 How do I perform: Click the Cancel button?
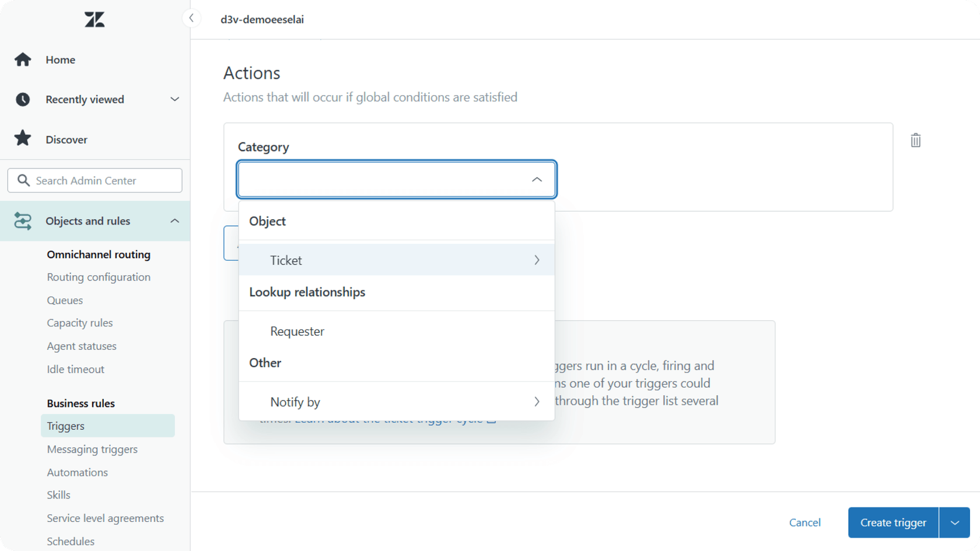click(804, 522)
